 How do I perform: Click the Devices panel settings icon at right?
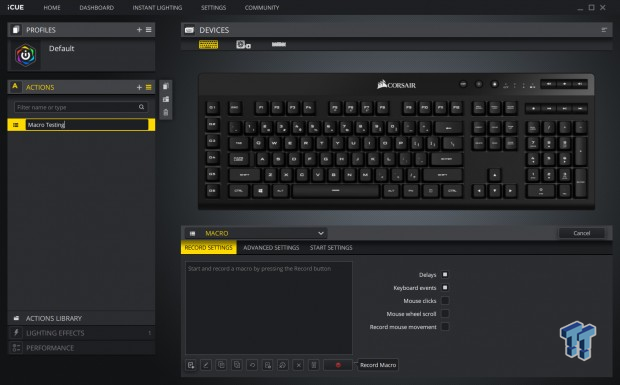[604, 30]
